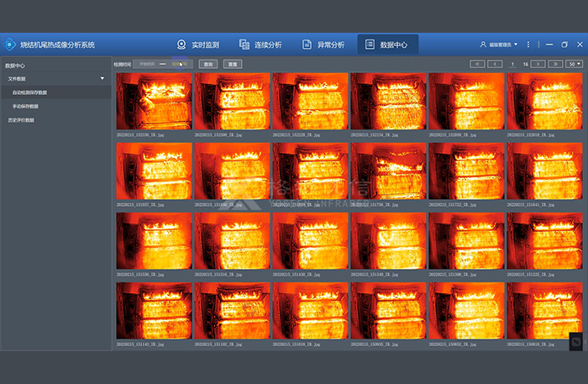Collapse the 文件数据 tree section
Viewport: 588px width, 384px height.
tap(102, 78)
